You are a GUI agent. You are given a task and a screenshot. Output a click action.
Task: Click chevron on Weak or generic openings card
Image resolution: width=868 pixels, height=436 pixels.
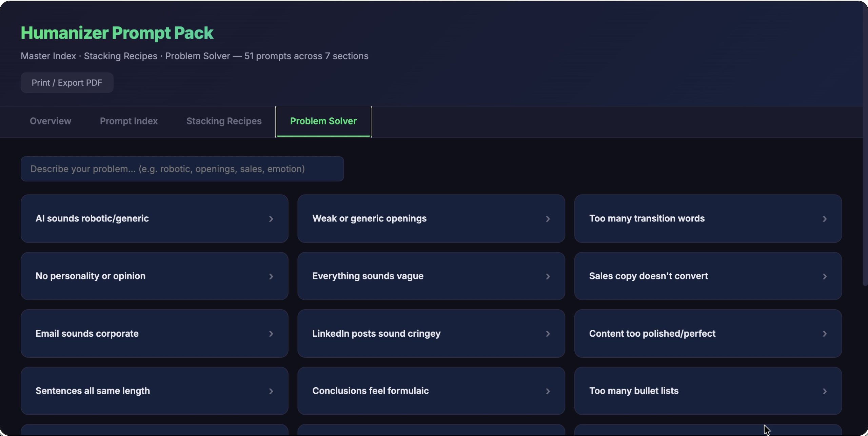[548, 219]
